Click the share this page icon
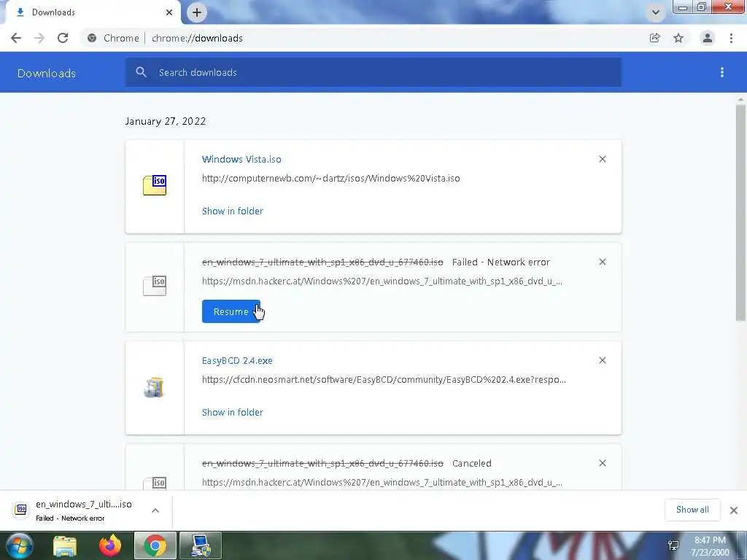 click(655, 38)
